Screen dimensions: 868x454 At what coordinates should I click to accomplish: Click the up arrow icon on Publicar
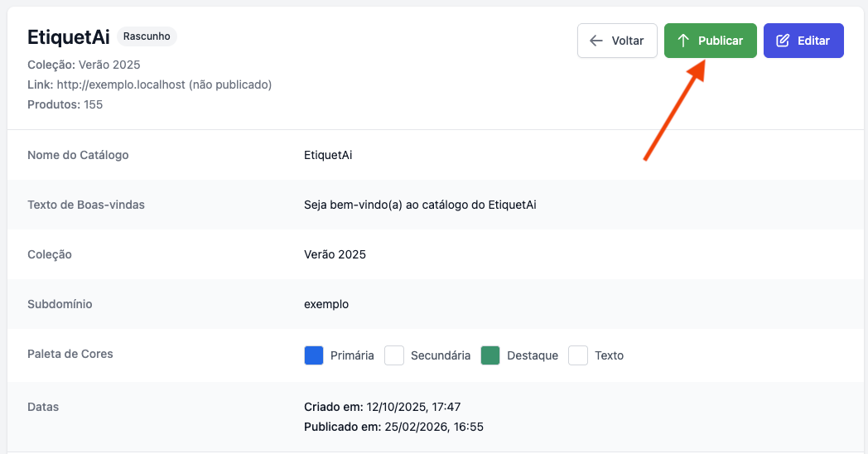click(683, 41)
